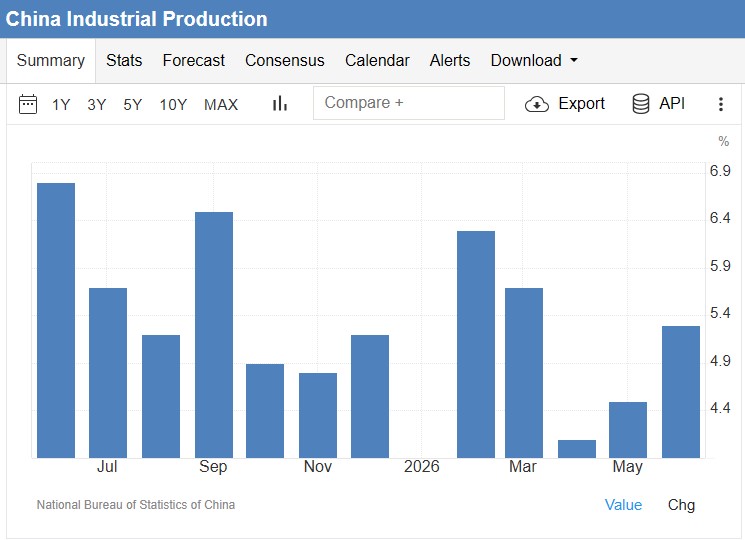This screenshot has width=745, height=540.
Task: Open the Forecast tab
Action: pos(193,60)
